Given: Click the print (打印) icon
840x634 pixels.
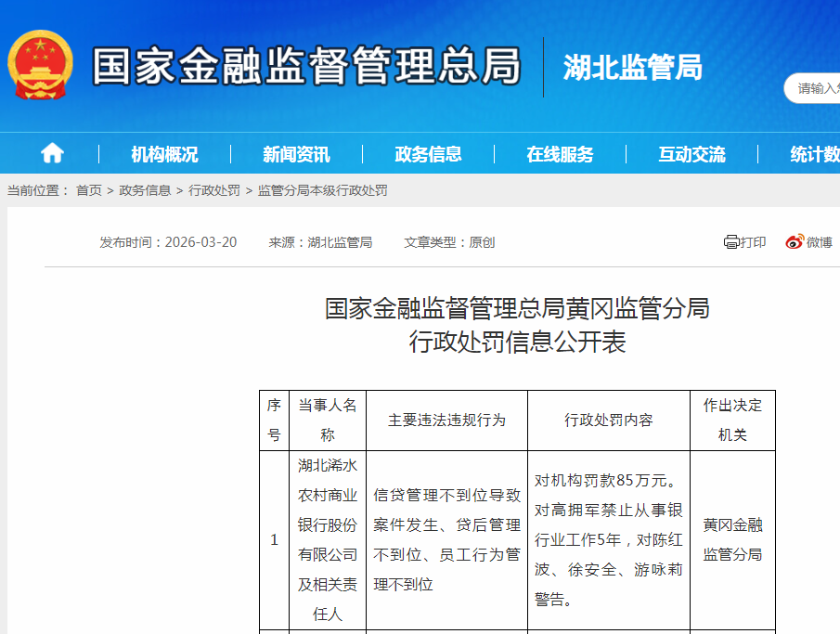Looking at the screenshot, I should (743, 242).
